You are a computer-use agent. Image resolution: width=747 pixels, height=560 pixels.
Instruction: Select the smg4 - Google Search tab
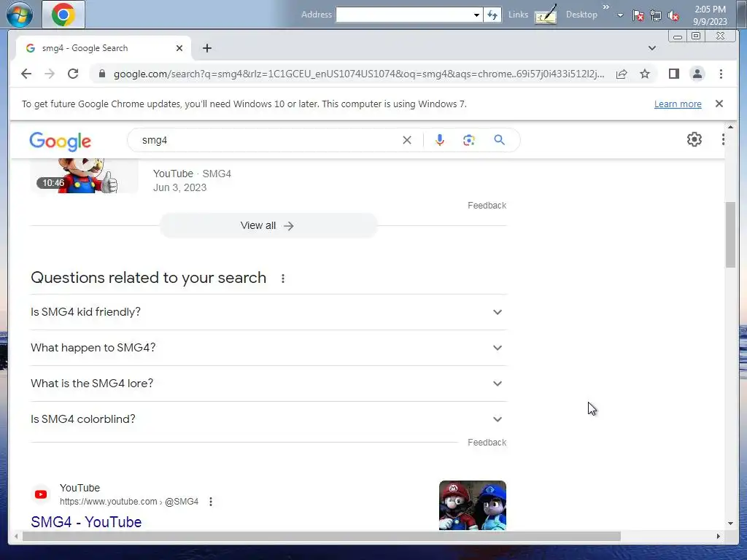coord(104,48)
